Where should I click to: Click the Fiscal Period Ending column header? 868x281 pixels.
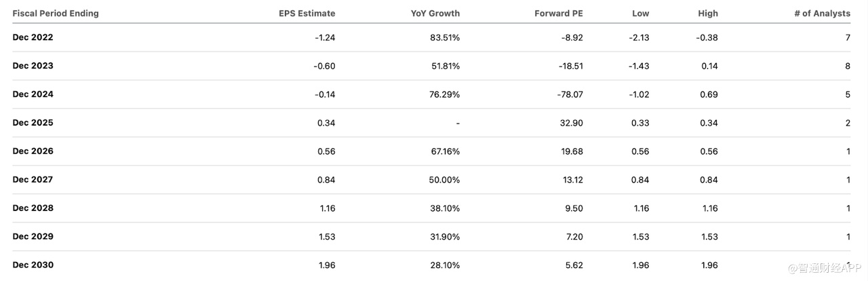point(56,14)
